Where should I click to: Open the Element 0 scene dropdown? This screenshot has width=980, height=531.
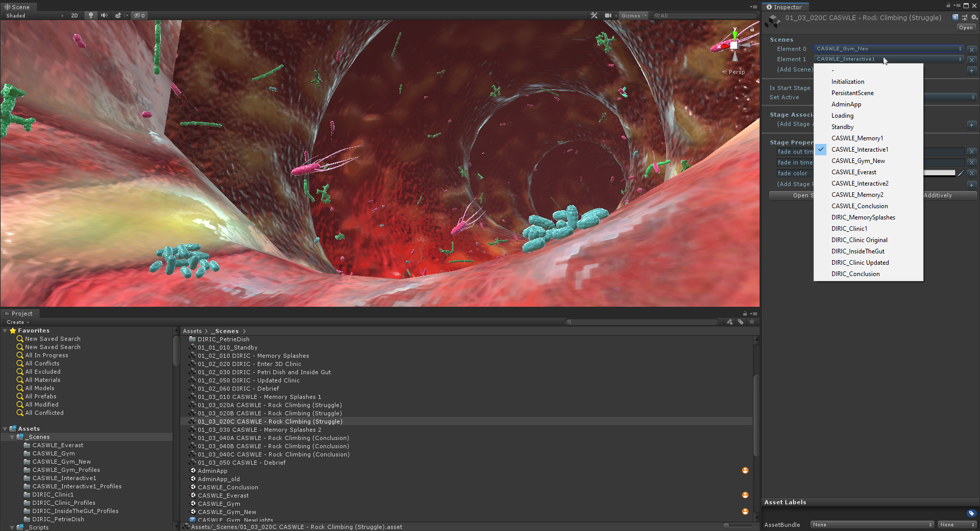point(889,49)
